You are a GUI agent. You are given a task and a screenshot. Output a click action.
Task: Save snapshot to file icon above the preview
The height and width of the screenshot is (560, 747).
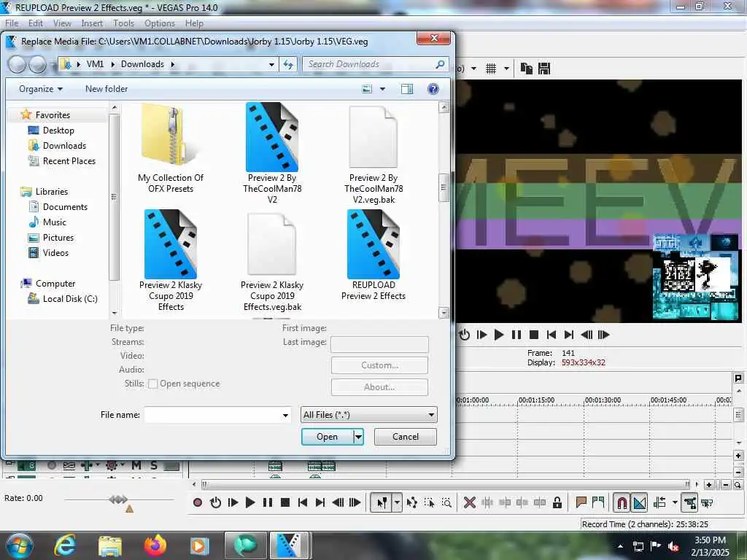(544, 69)
